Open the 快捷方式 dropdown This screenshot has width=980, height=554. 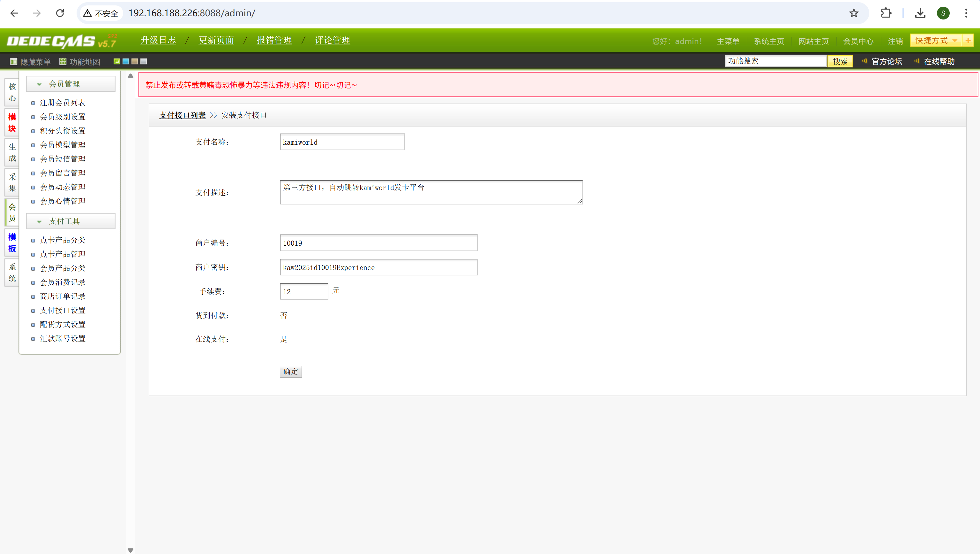point(936,40)
